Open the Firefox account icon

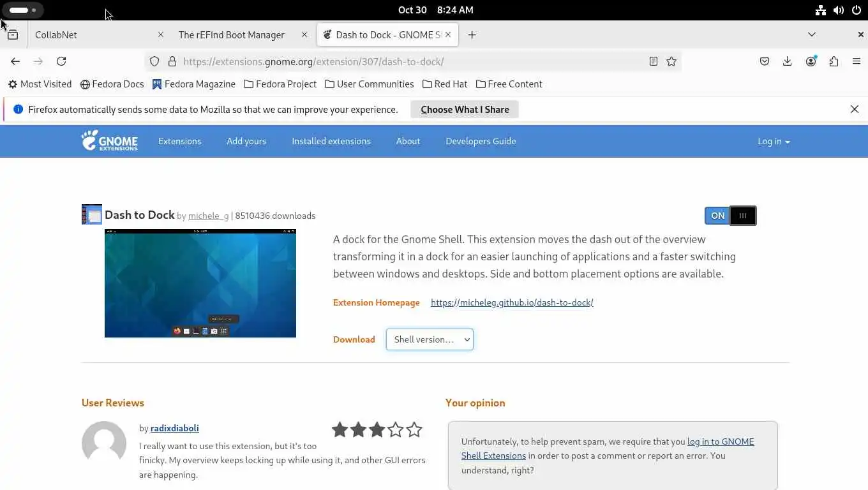pos(811,61)
